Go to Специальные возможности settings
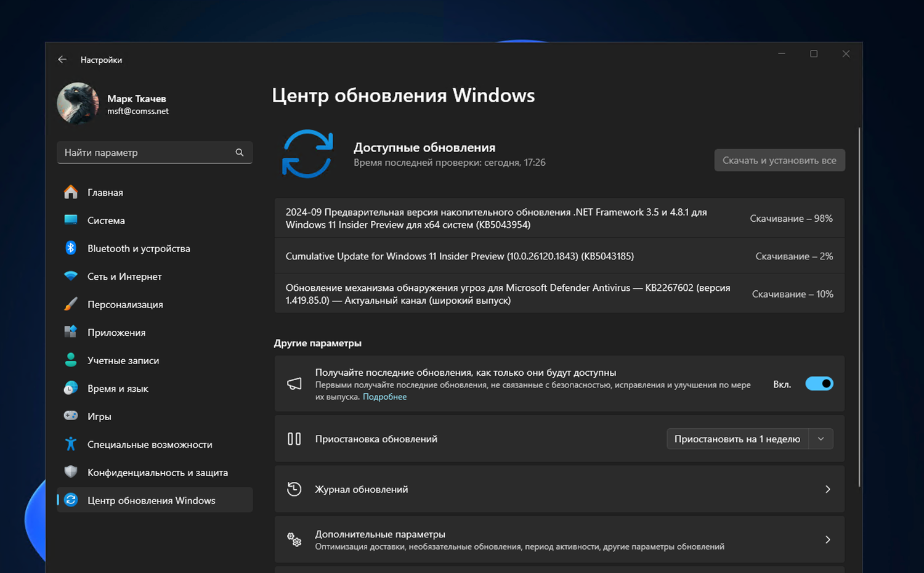The height and width of the screenshot is (573, 924). click(155, 444)
